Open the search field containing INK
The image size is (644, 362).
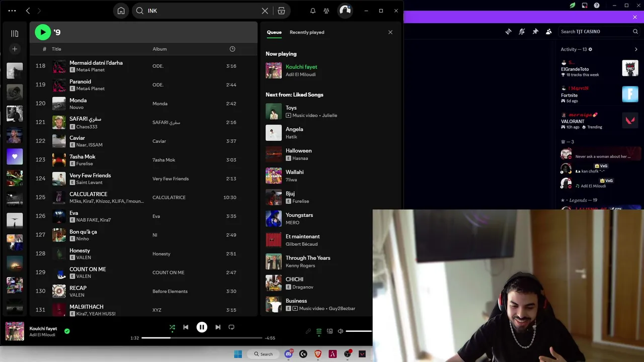[203, 11]
